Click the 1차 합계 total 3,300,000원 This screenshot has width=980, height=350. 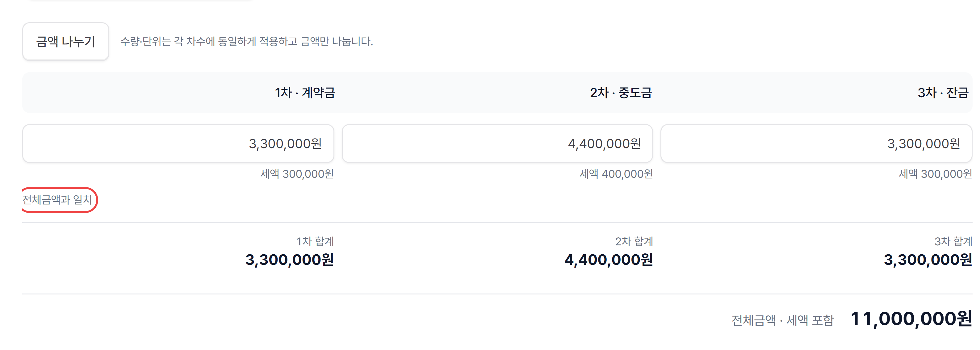[290, 260]
